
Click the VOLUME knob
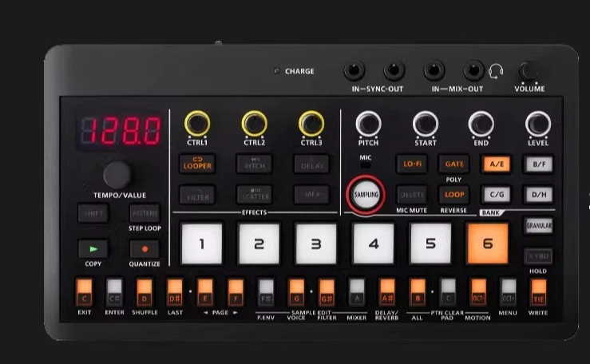pyautogui.click(x=529, y=71)
